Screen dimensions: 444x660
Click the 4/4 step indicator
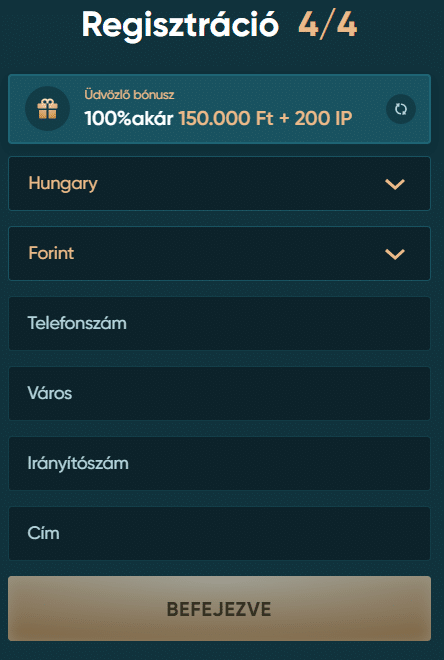[x=328, y=25]
